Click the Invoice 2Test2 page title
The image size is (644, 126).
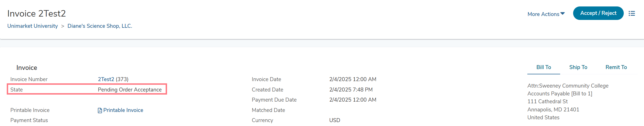coord(37,13)
